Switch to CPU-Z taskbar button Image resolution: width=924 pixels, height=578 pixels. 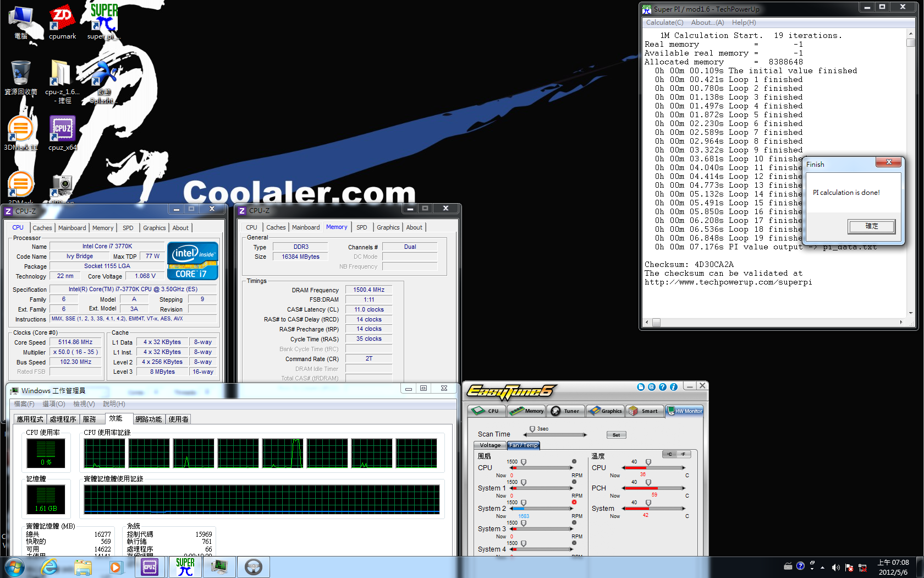point(150,567)
